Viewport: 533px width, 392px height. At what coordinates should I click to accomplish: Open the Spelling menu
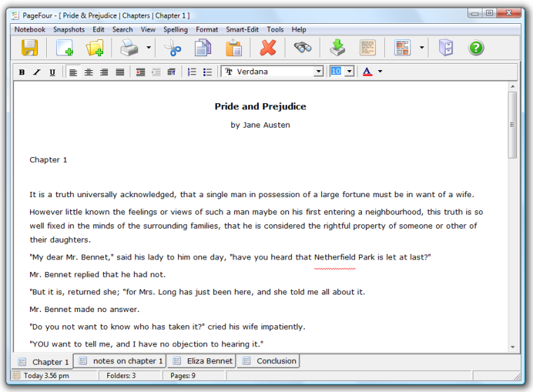pyautogui.click(x=175, y=29)
